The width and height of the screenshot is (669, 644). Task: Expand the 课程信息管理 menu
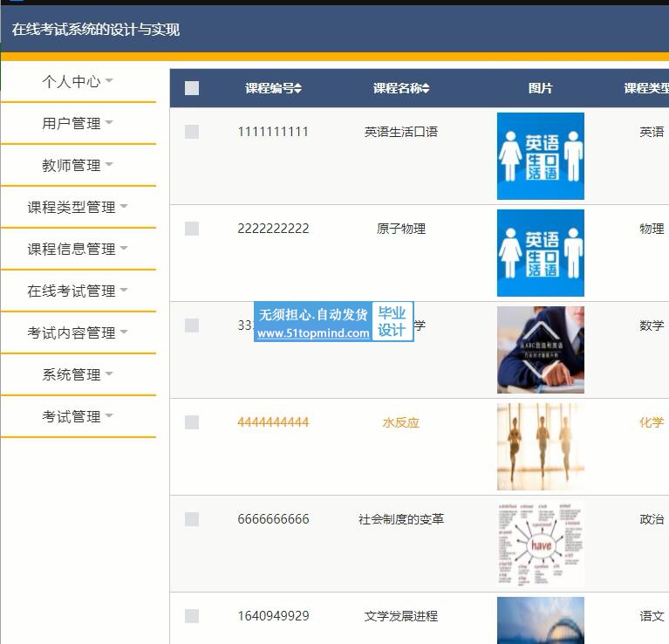78,249
